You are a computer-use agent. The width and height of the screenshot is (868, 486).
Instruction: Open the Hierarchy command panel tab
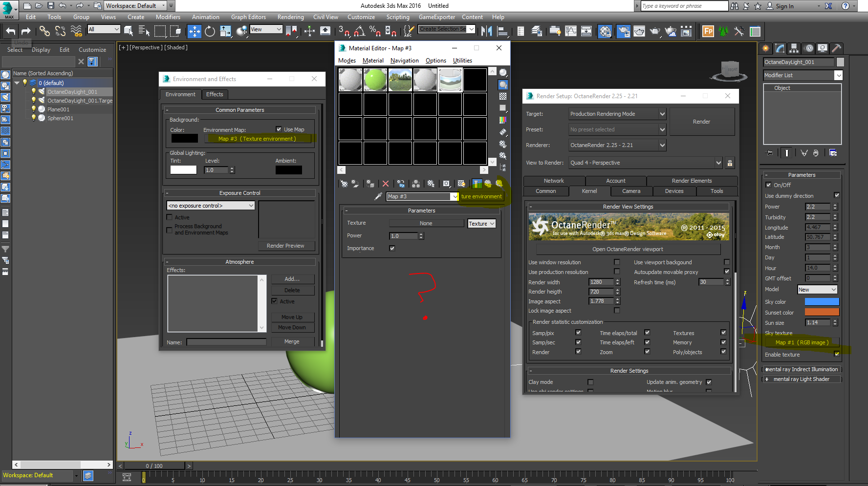point(794,48)
